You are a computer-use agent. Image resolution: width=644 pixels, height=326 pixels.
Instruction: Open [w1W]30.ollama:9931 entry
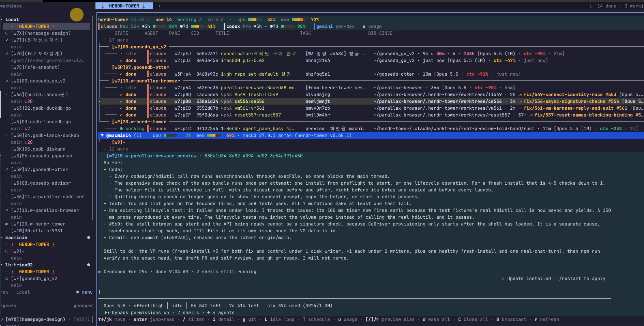click(x=37, y=231)
